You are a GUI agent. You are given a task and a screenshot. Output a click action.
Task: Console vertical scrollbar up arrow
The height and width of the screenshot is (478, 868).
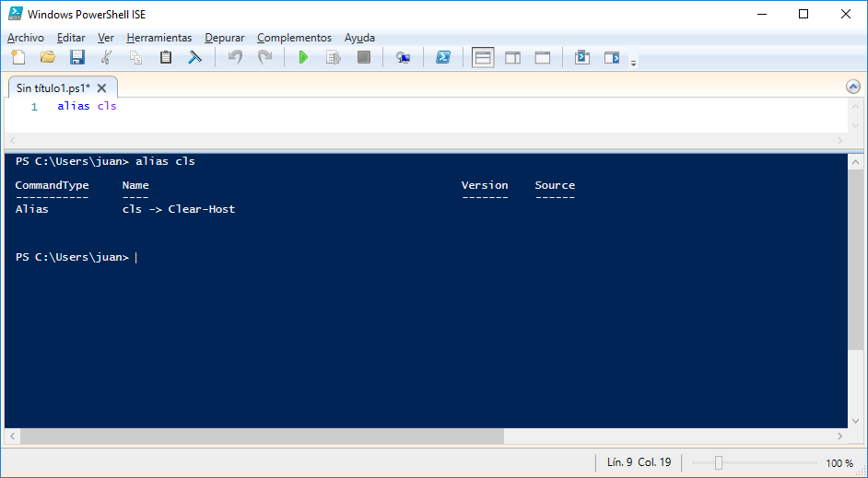click(x=855, y=162)
